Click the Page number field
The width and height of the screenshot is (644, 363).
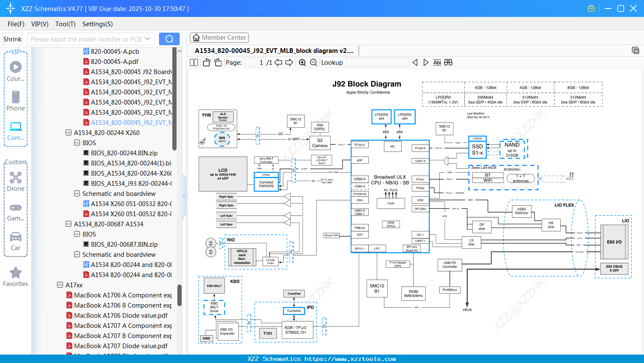point(255,63)
